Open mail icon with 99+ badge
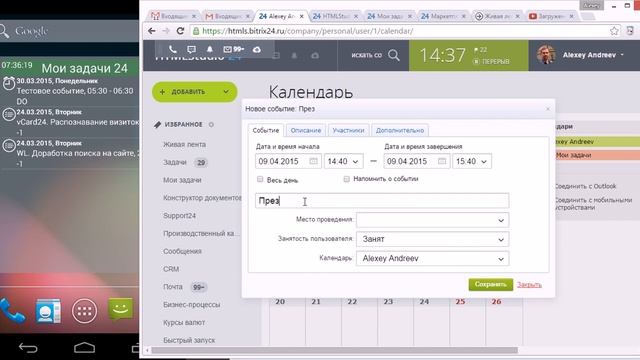This screenshot has width=640, height=360. [233, 49]
